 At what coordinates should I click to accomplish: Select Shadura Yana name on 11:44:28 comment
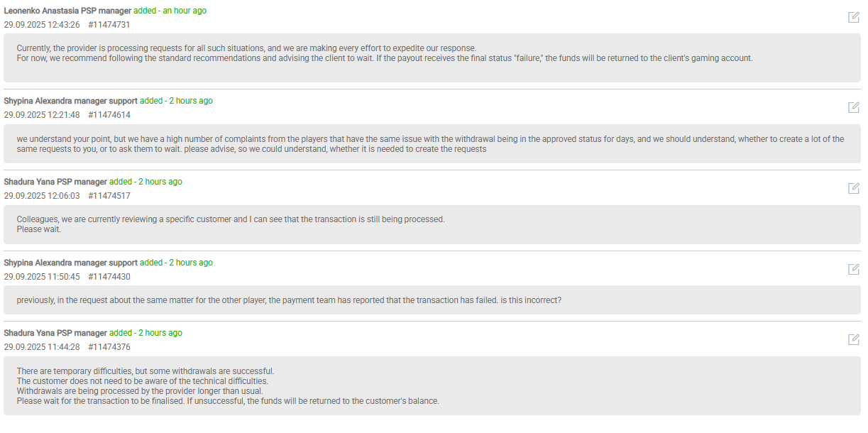55,334
